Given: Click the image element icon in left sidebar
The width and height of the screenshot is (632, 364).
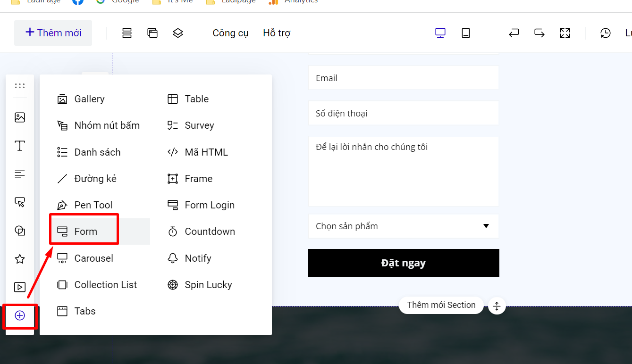Looking at the screenshot, I should pyautogui.click(x=20, y=117).
